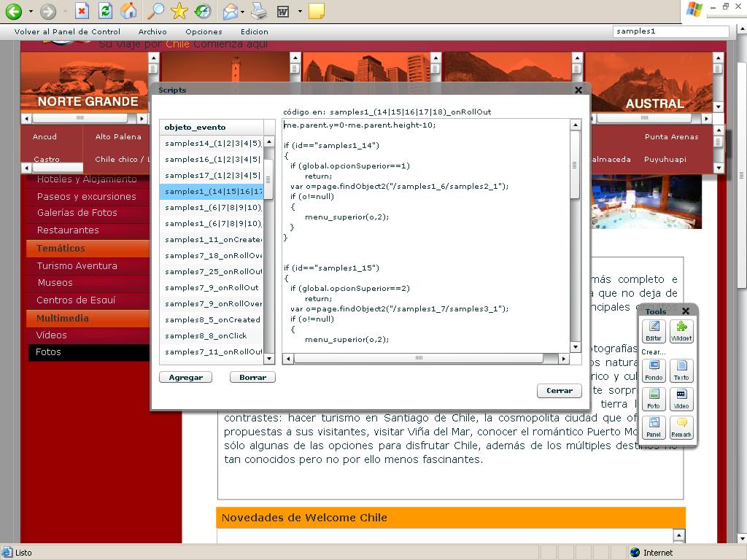Open the Archivo menu
Screen dimensions: 747x560
click(x=152, y=31)
